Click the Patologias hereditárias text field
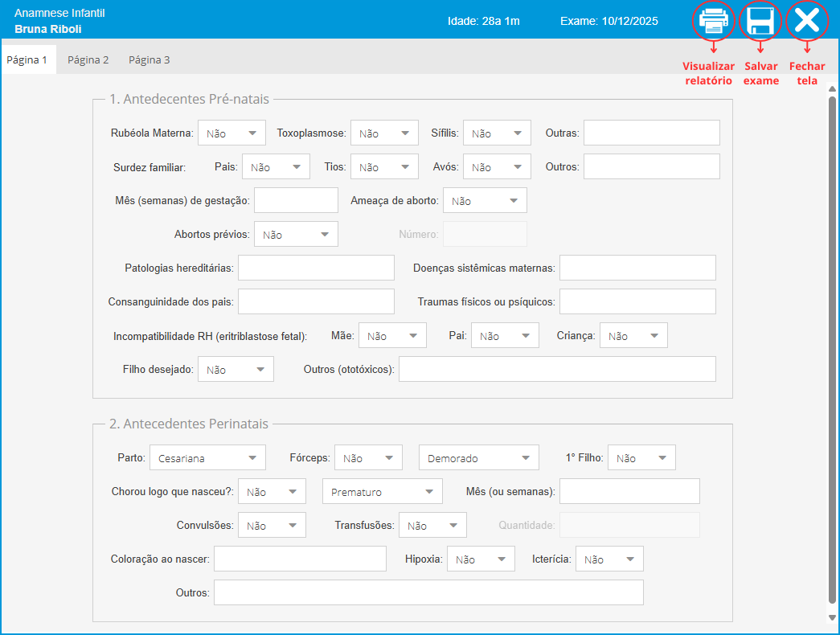 [x=316, y=268]
